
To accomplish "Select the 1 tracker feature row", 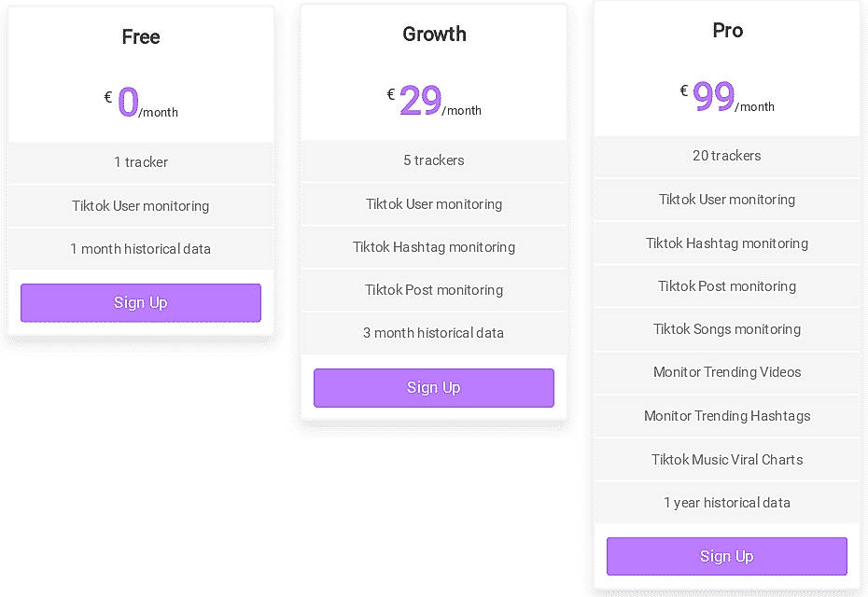I will coord(140,162).
